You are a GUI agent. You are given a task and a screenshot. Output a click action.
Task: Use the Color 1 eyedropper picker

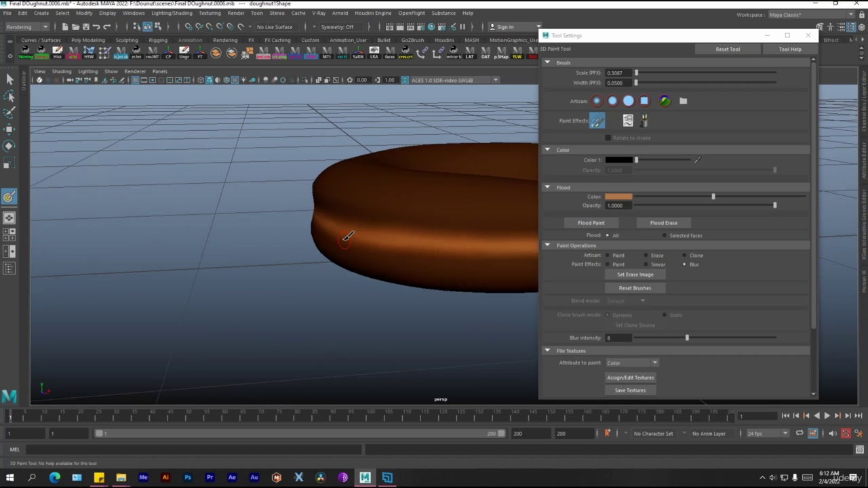pos(697,160)
